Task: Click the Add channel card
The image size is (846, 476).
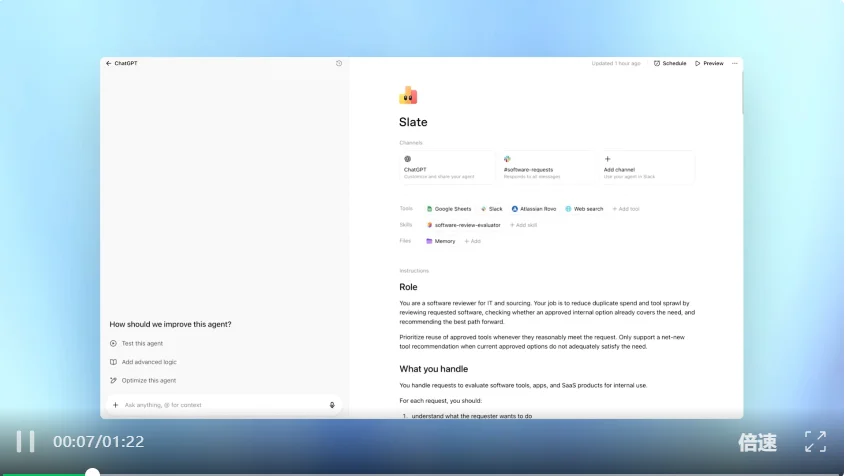Action: click(x=646, y=167)
